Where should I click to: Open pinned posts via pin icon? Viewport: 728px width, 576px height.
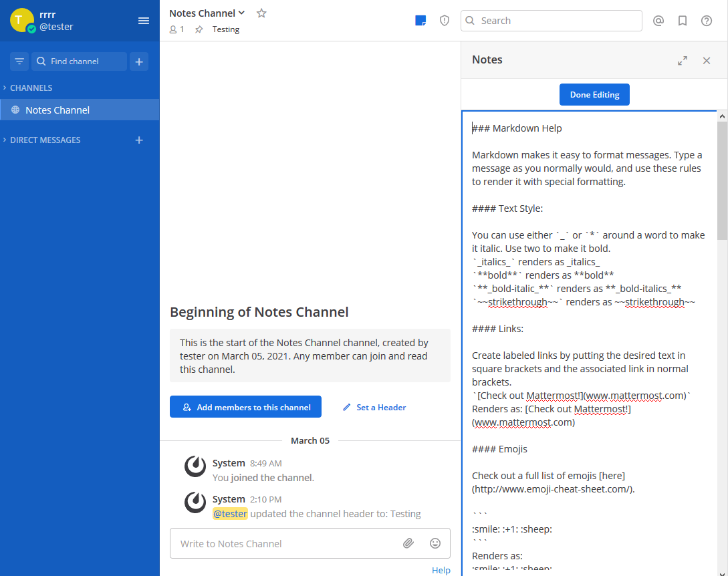pyautogui.click(x=199, y=29)
